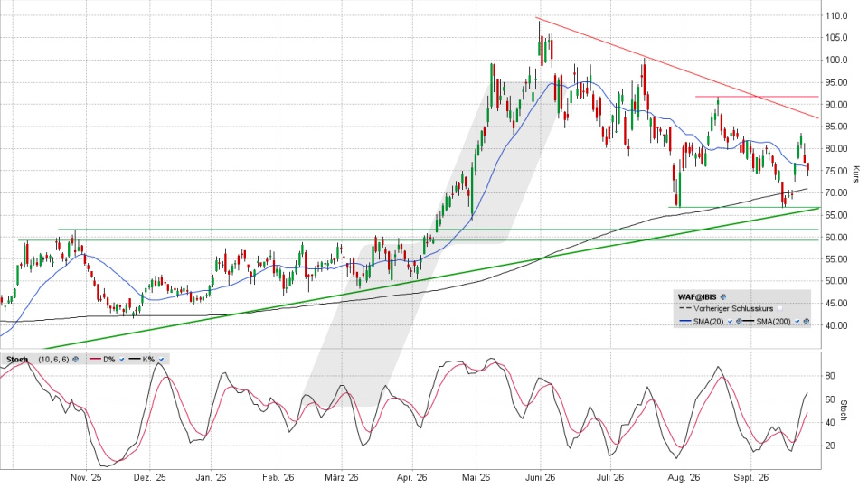Click the WAF@IBIS symbol label

coord(697,297)
